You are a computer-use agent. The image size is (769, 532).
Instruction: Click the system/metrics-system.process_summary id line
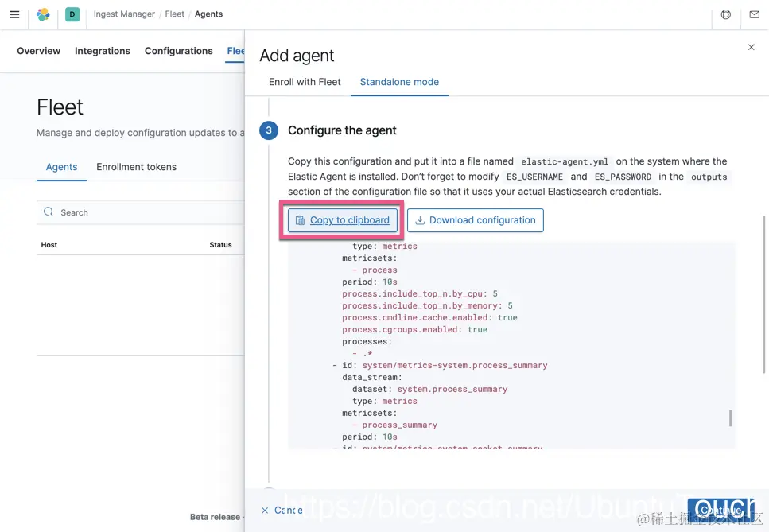pos(440,365)
